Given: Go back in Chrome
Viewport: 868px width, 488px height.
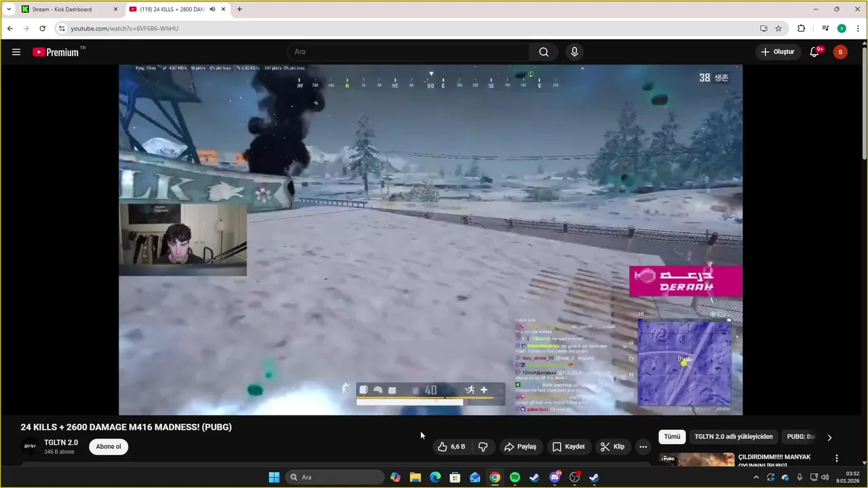Looking at the screenshot, I should [x=9, y=28].
